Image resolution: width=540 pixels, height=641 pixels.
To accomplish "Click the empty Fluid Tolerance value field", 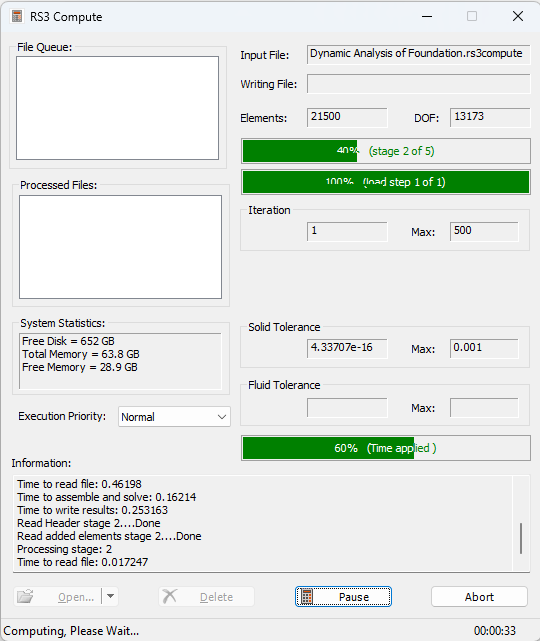I will click(x=347, y=408).
